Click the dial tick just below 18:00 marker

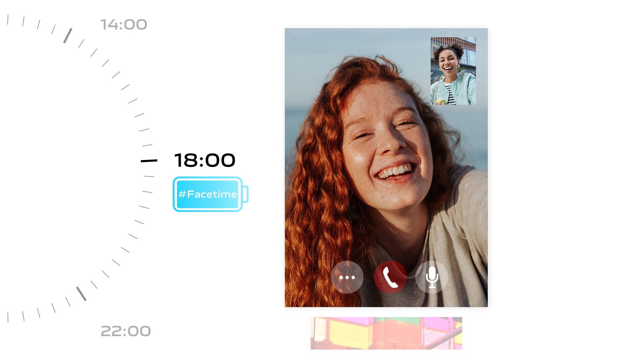(x=149, y=176)
